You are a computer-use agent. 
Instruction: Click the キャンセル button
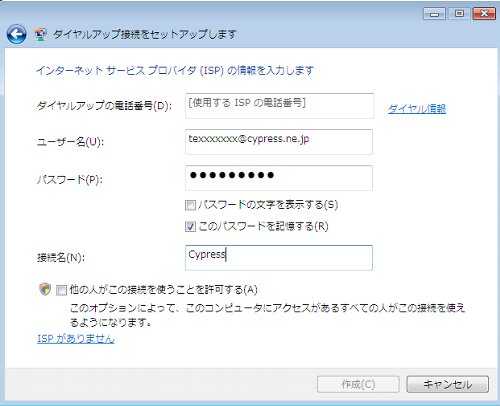(448, 384)
